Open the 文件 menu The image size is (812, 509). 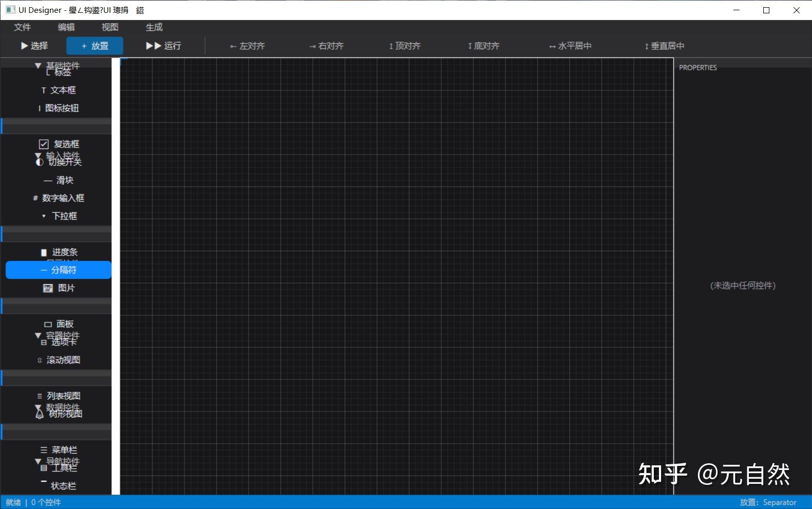22,27
